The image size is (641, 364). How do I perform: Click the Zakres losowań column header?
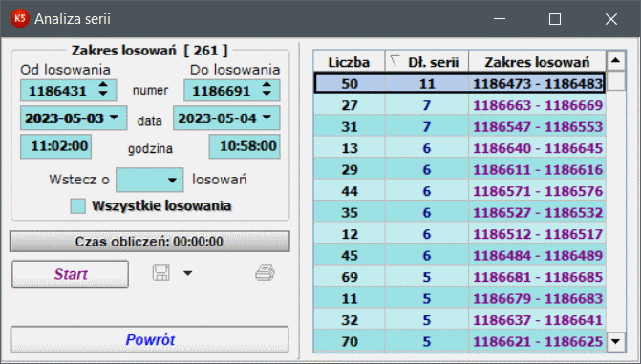[x=537, y=61]
